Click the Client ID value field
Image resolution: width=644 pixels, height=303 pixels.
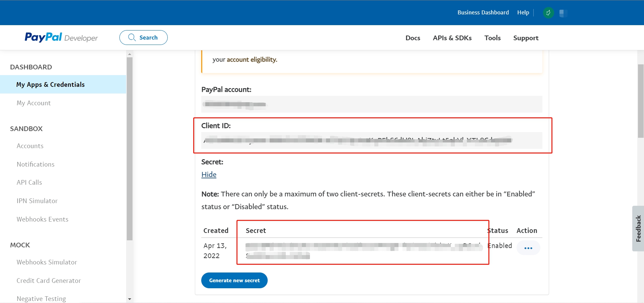372,140
